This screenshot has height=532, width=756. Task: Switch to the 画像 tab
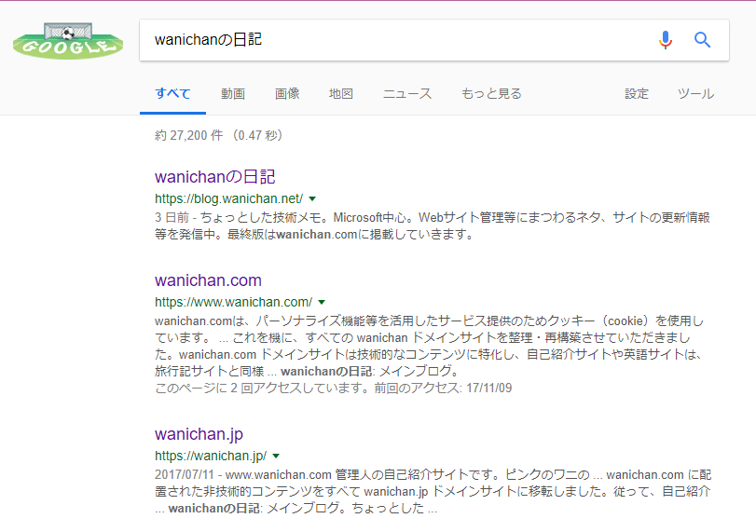pos(287,93)
